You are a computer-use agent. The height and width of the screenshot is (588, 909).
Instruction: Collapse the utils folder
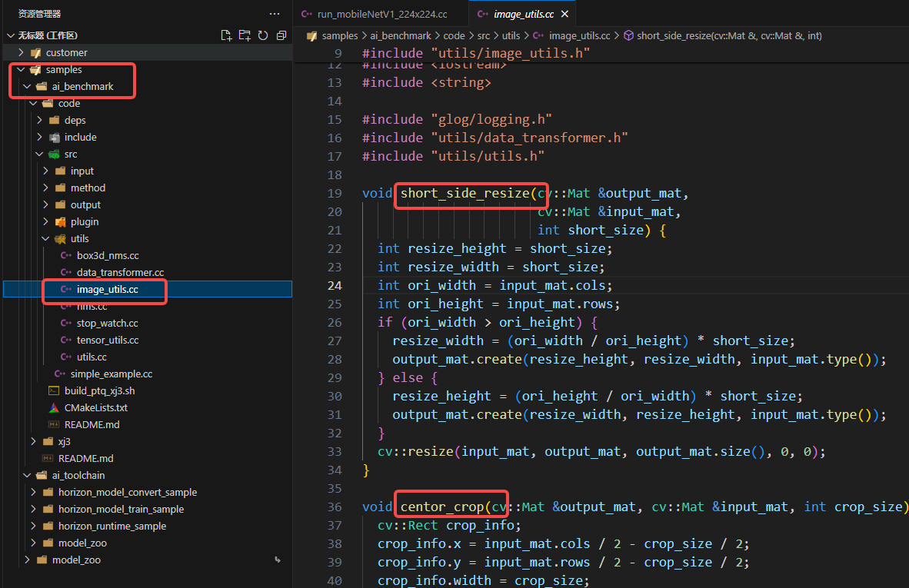[x=79, y=238]
